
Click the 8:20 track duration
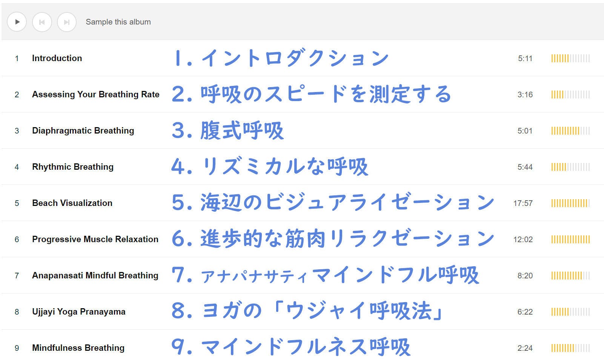525,276
